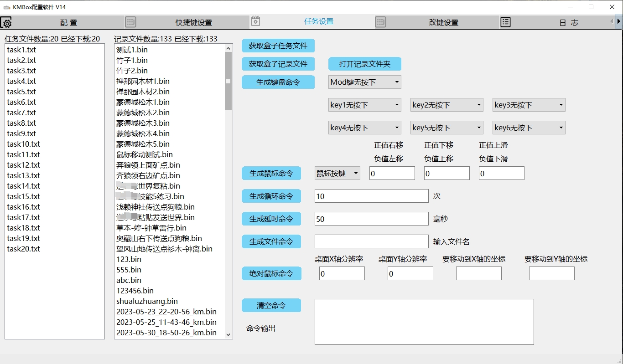Open the 鼠标按键 dropdown

337,173
